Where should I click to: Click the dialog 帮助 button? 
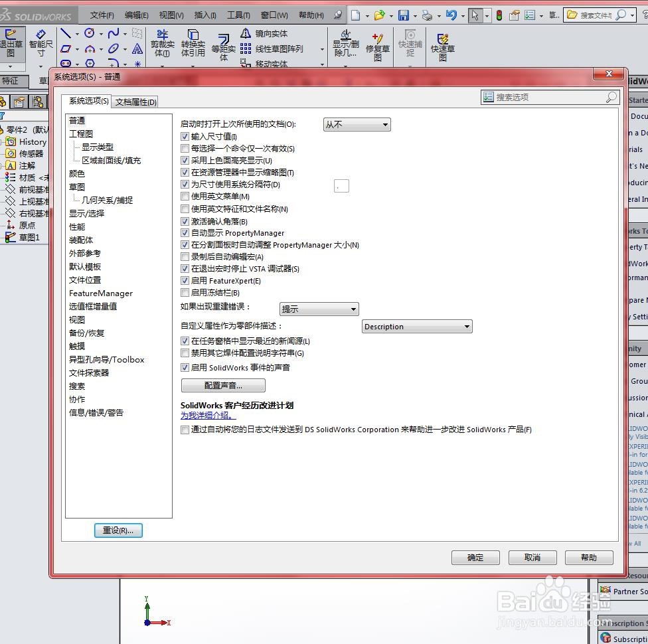pos(589,558)
